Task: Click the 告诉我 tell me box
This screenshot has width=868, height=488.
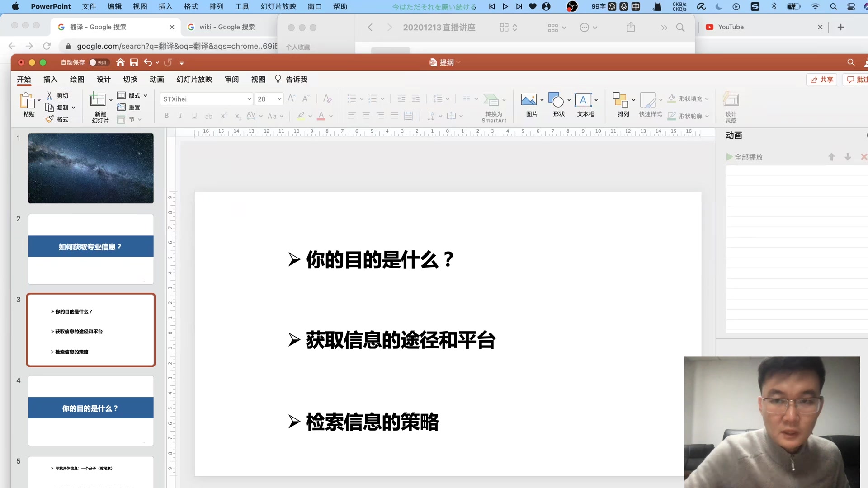Action: click(291, 80)
